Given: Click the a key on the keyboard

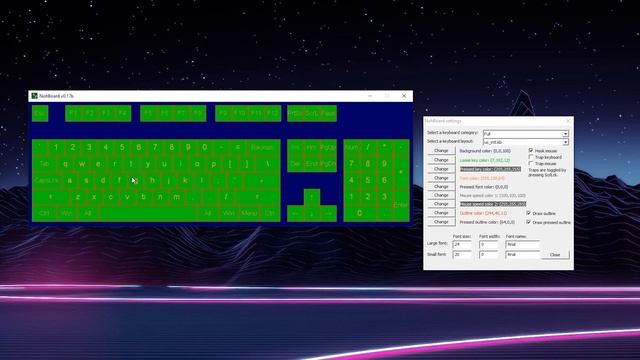Looking at the screenshot, I should 70,180.
